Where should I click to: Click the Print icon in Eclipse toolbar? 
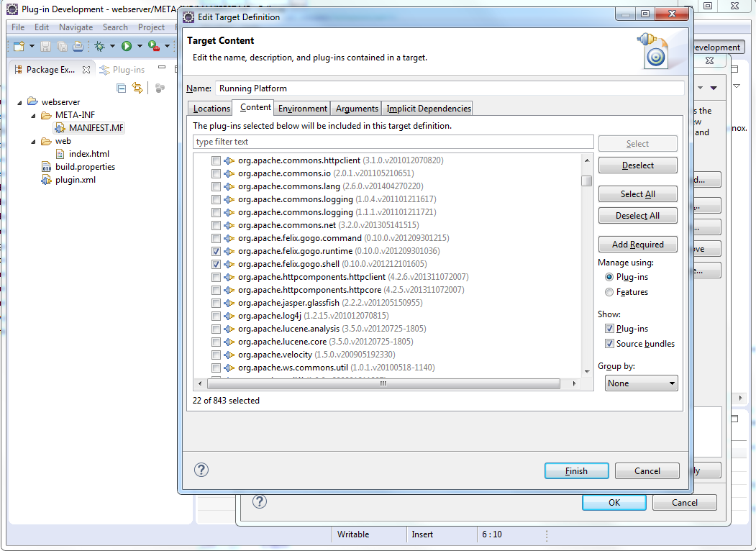tap(78, 46)
